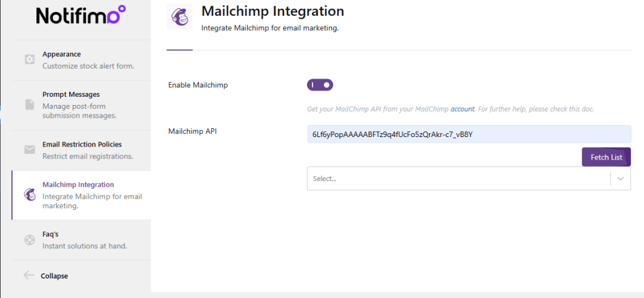Click 'Restrict email registrations.' description
Viewport: 644px width, 298px height.
[87, 157]
